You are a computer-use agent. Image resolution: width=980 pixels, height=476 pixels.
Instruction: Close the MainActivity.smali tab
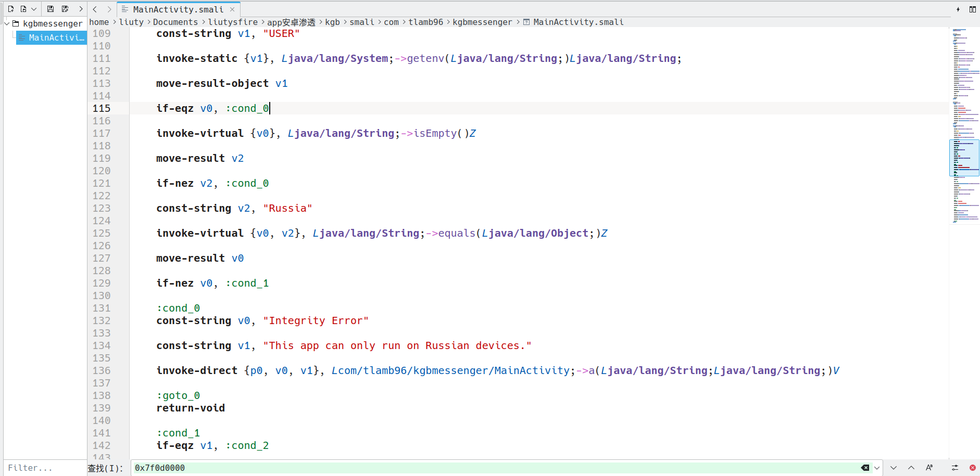[x=232, y=9]
